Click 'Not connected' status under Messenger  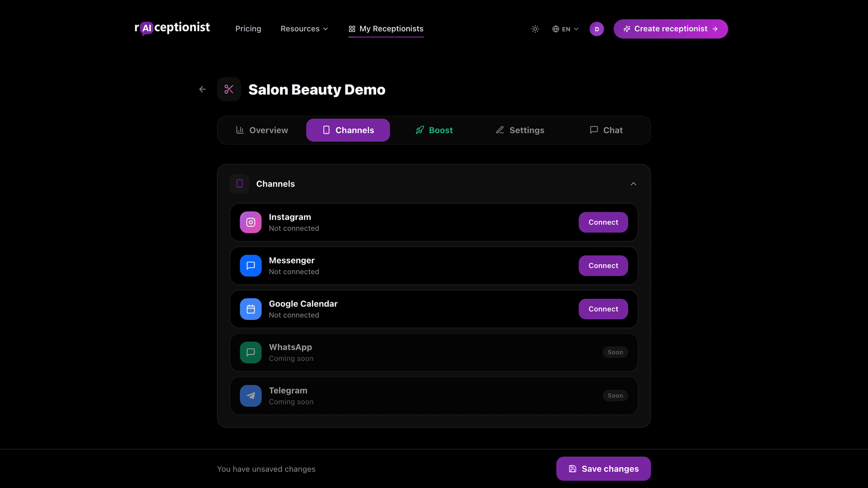click(294, 272)
